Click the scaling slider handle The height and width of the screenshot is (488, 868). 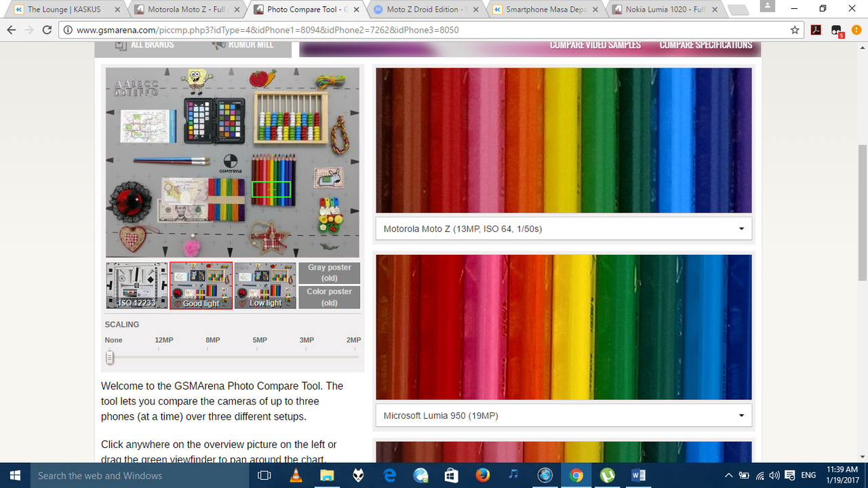(x=110, y=357)
